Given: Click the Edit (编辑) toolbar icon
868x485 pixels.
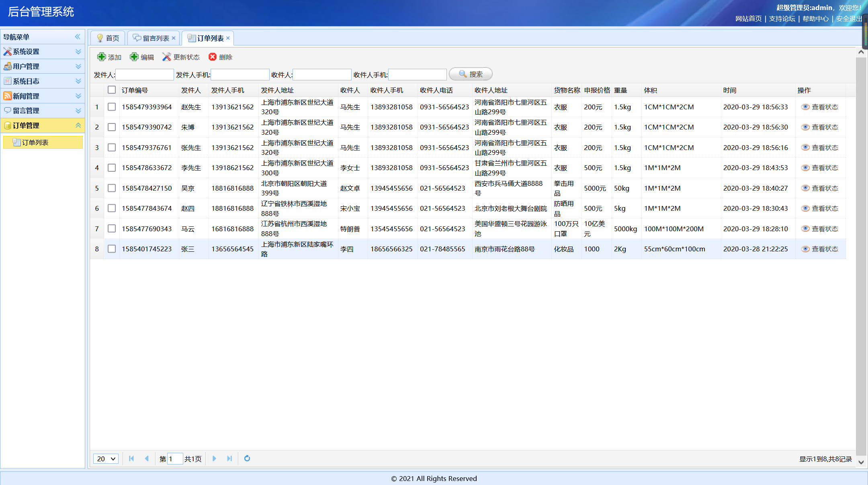Looking at the screenshot, I should tap(134, 57).
